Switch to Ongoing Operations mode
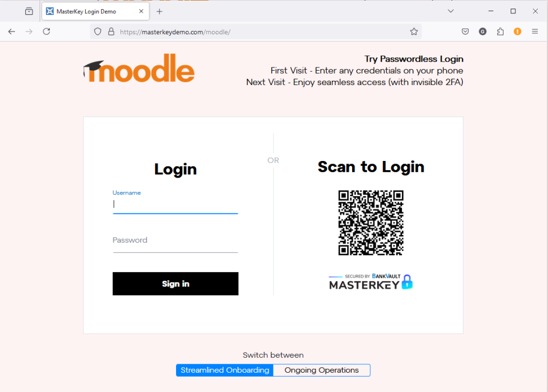The image size is (548, 392). (322, 370)
